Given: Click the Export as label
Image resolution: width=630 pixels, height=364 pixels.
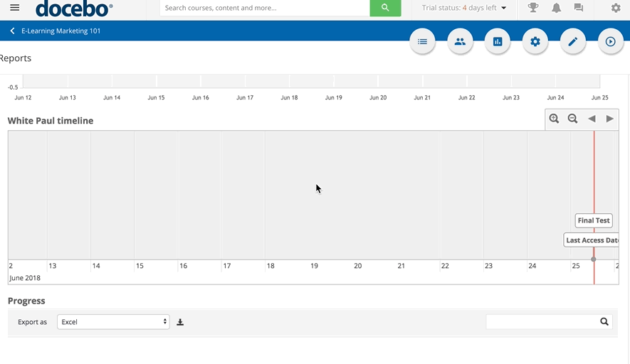Looking at the screenshot, I should point(32,322).
